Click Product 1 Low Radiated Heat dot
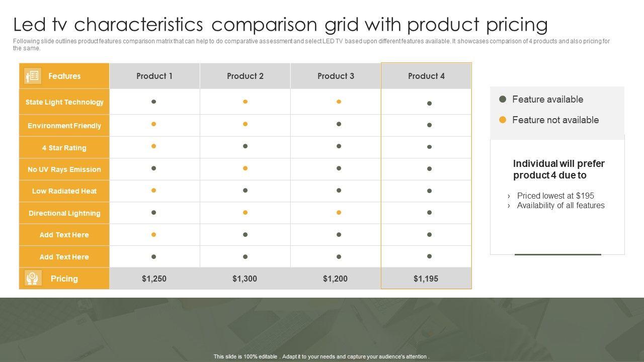644x362 pixels. click(153, 191)
